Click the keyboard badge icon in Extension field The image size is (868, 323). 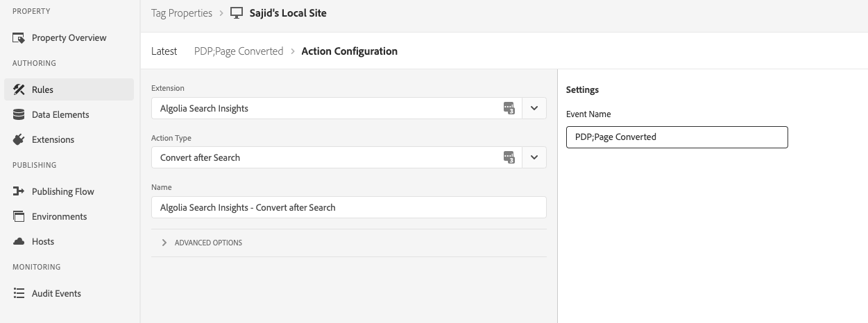[x=509, y=108]
